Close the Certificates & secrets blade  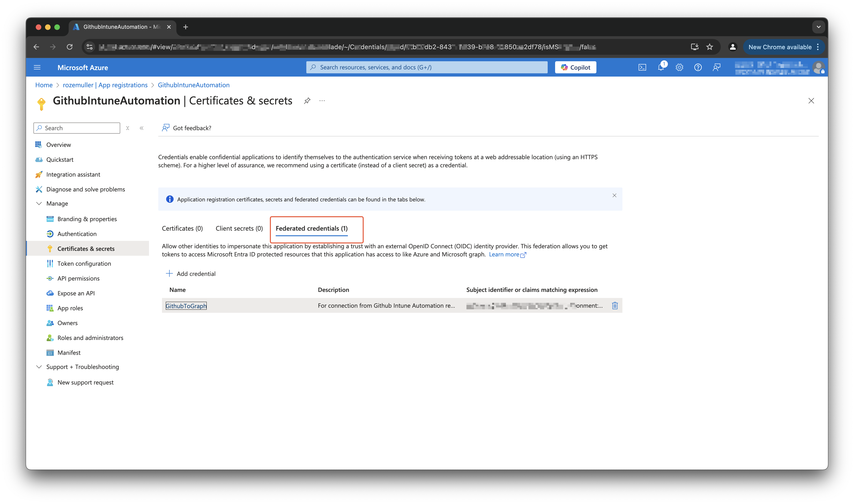pyautogui.click(x=811, y=100)
